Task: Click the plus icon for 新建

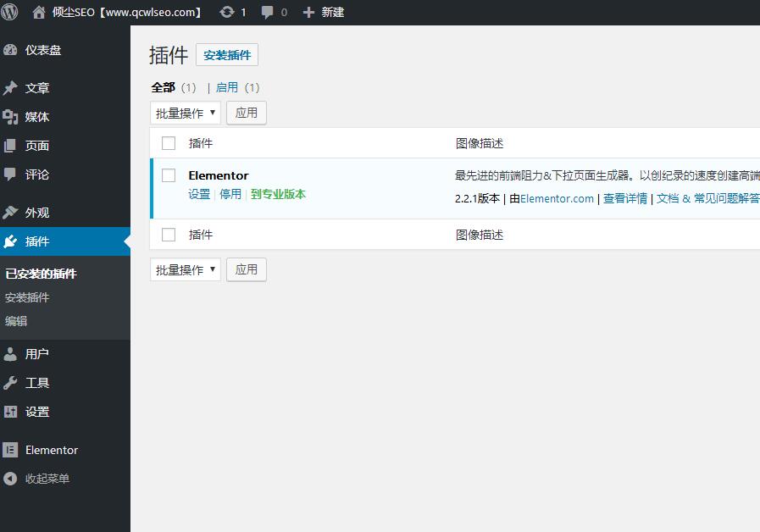Action: pyautogui.click(x=308, y=12)
